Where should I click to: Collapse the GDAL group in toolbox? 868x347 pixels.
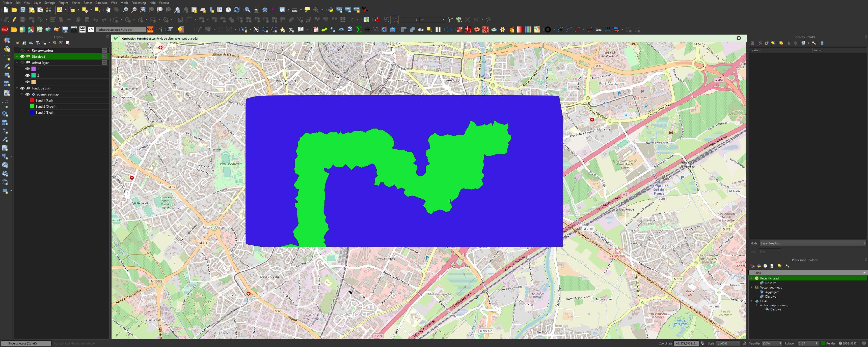[751, 301]
